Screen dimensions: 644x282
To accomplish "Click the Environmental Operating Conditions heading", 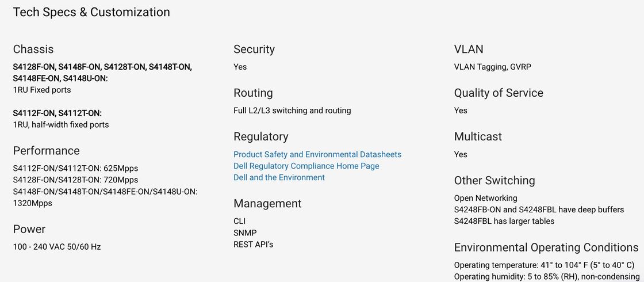I will tap(546, 247).
